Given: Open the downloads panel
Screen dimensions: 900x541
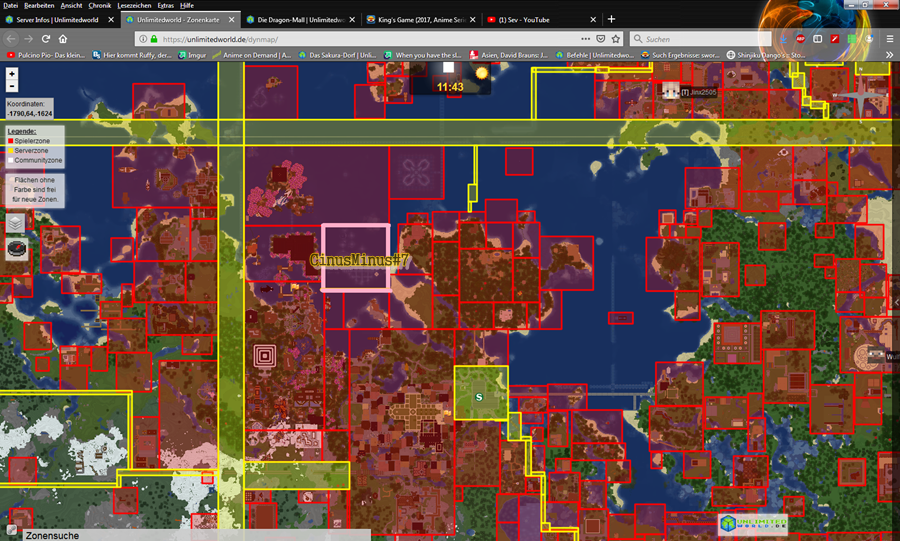Looking at the screenshot, I should click(783, 39).
